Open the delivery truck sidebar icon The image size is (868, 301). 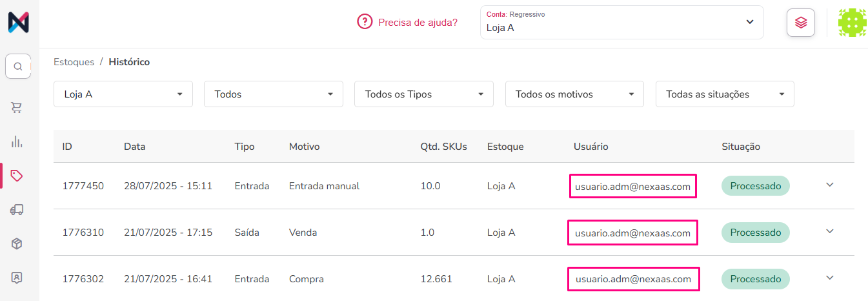point(17,209)
